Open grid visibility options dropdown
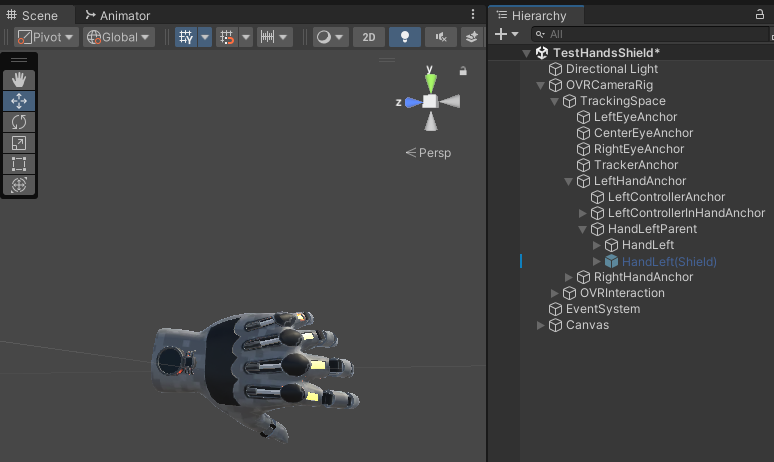 (205, 37)
